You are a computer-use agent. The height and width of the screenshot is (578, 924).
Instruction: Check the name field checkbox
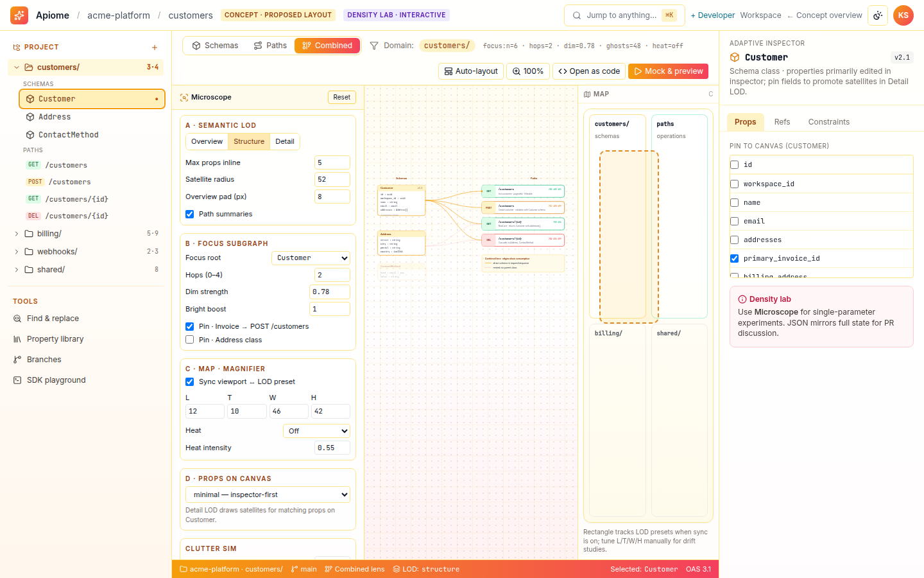735,203
